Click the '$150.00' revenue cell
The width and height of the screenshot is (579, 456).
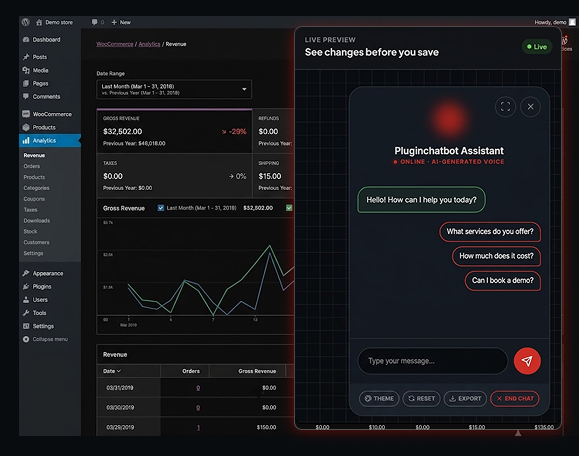pos(266,427)
